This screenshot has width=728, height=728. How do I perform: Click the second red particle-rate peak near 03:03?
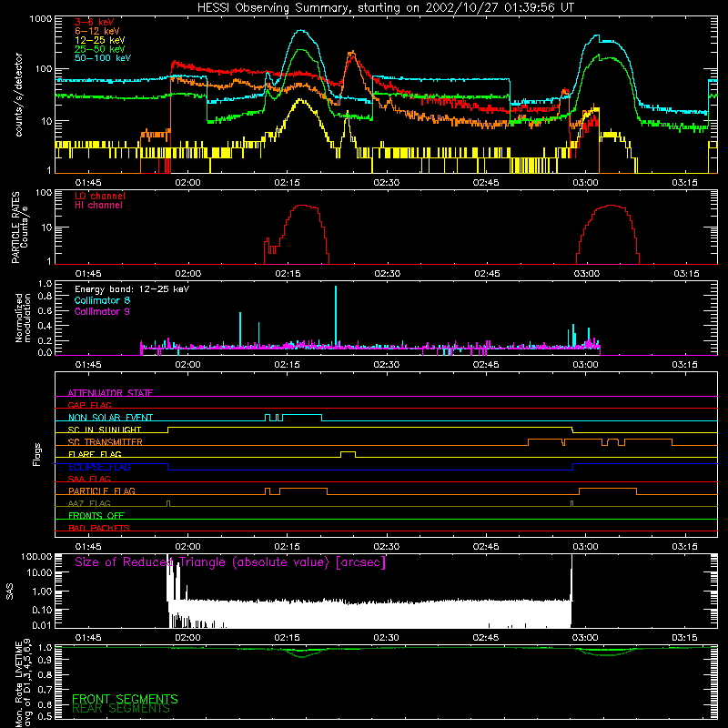(x=610, y=206)
